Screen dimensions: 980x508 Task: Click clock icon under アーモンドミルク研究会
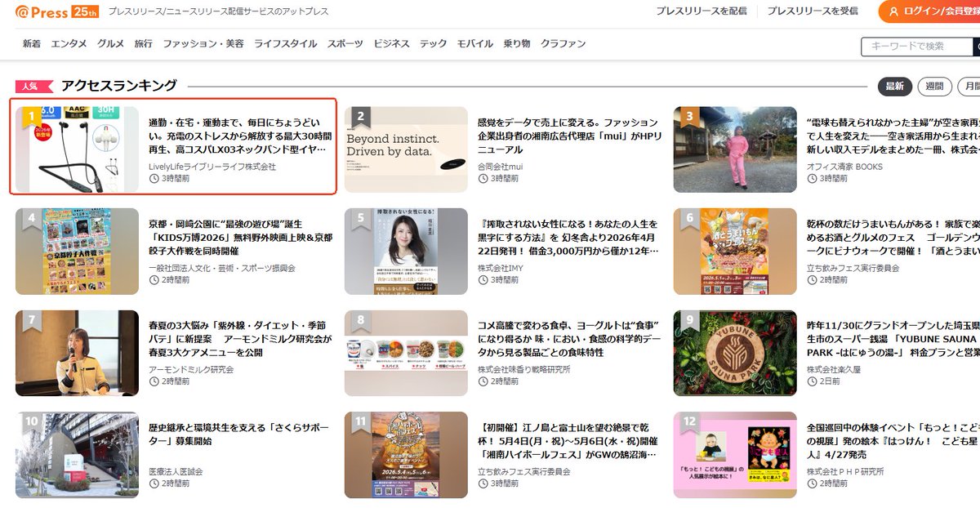pos(154,381)
